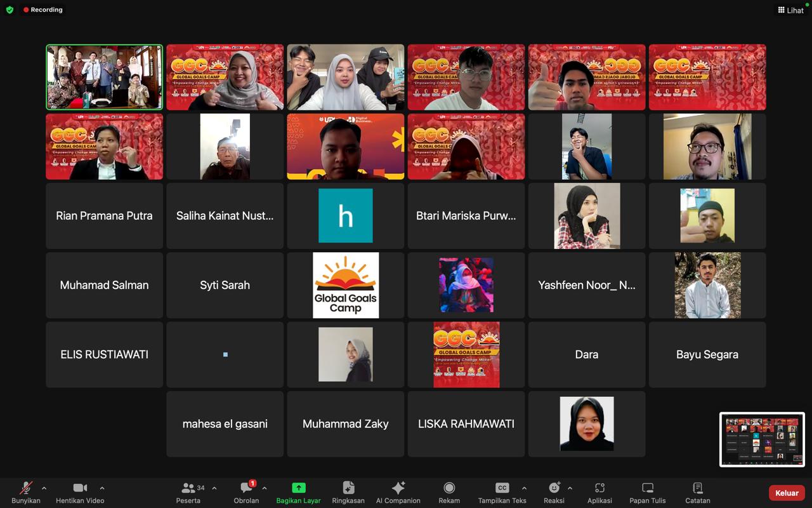Select woman in plaid shirt photo tile
Screen dimensions: 812x508
[x=587, y=216]
